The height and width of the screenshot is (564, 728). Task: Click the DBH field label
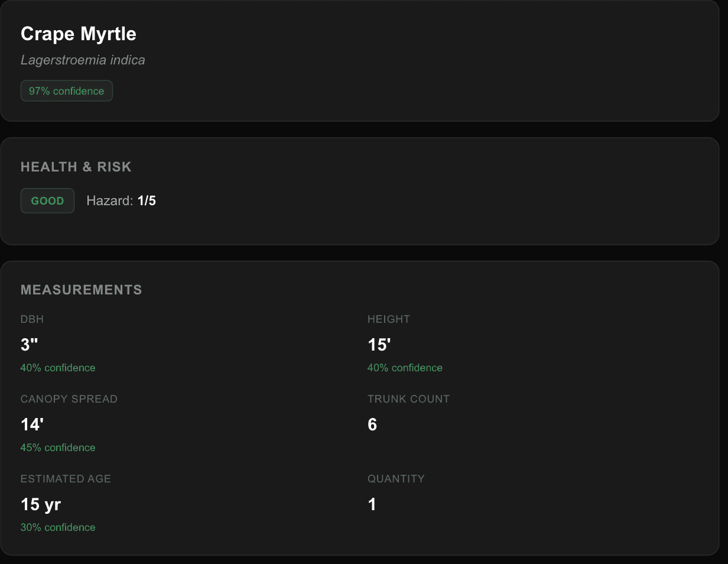[x=32, y=319]
